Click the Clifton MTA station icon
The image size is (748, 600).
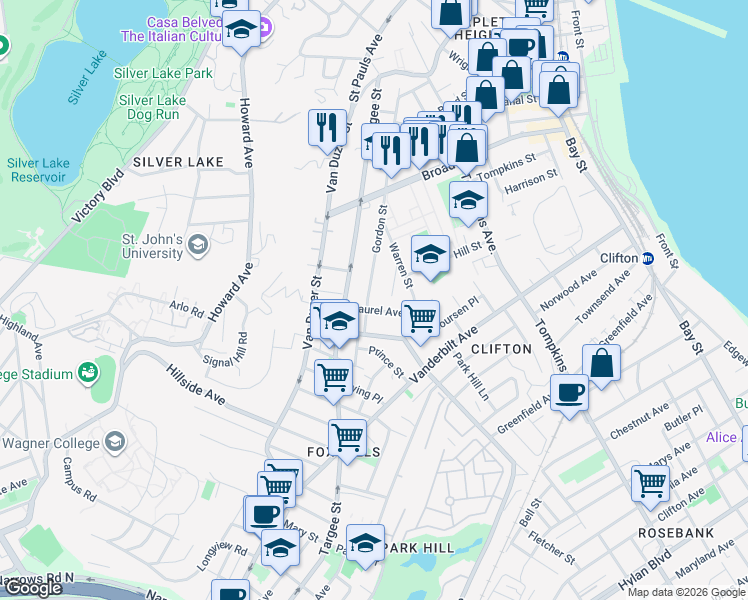[648, 259]
